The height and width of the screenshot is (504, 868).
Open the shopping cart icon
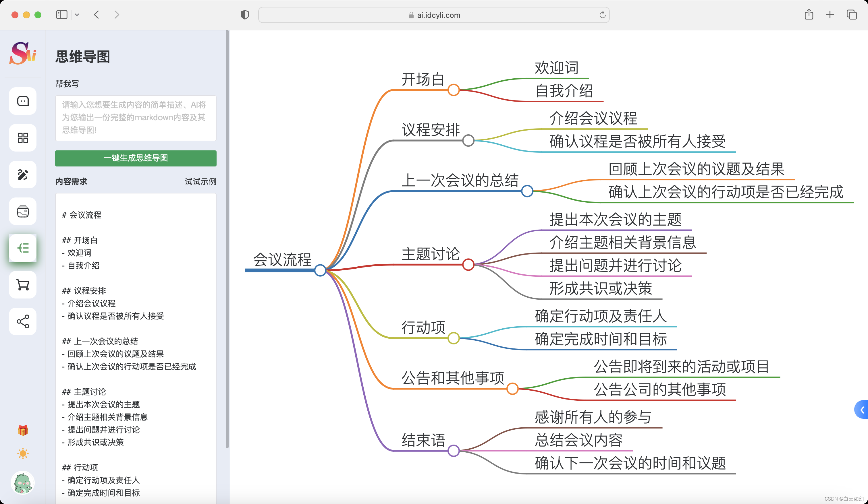(23, 285)
